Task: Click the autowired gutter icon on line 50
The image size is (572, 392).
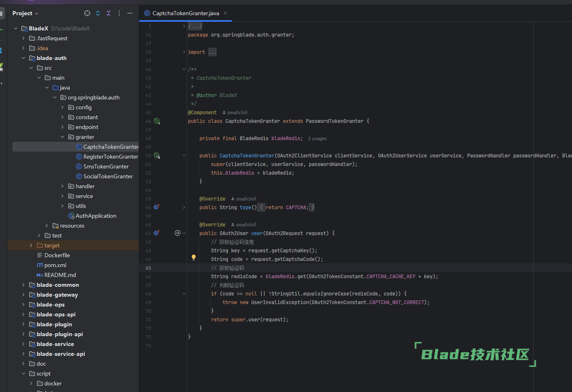Action: (x=157, y=156)
